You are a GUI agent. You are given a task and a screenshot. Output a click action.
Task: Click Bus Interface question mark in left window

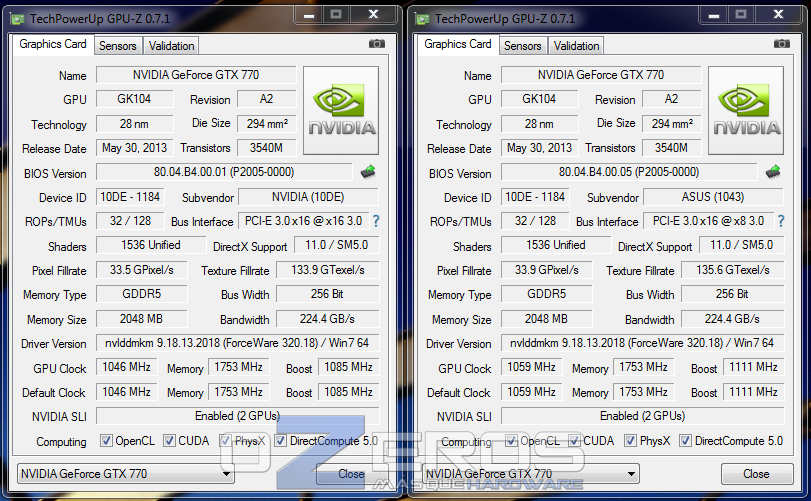click(x=376, y=221)
